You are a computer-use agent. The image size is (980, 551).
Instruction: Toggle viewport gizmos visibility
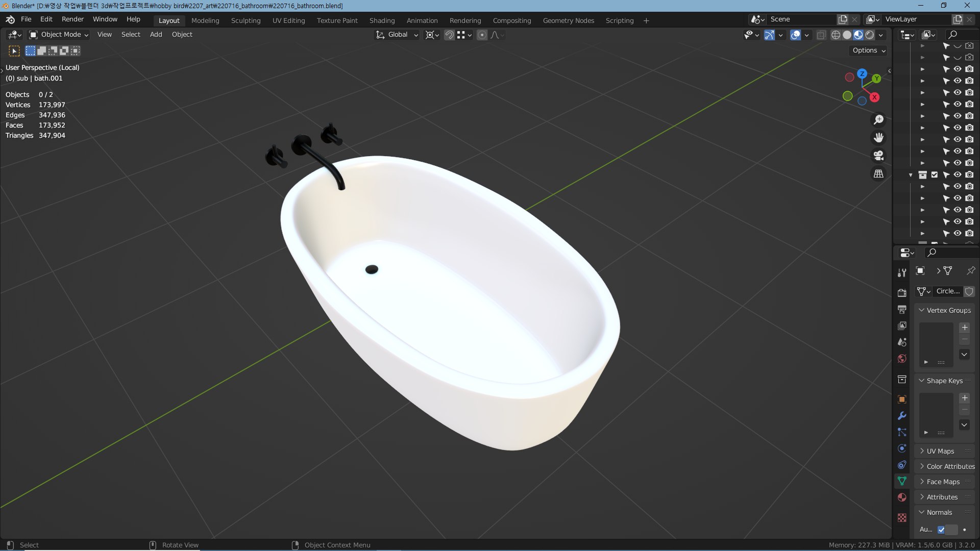pos(769,35)
